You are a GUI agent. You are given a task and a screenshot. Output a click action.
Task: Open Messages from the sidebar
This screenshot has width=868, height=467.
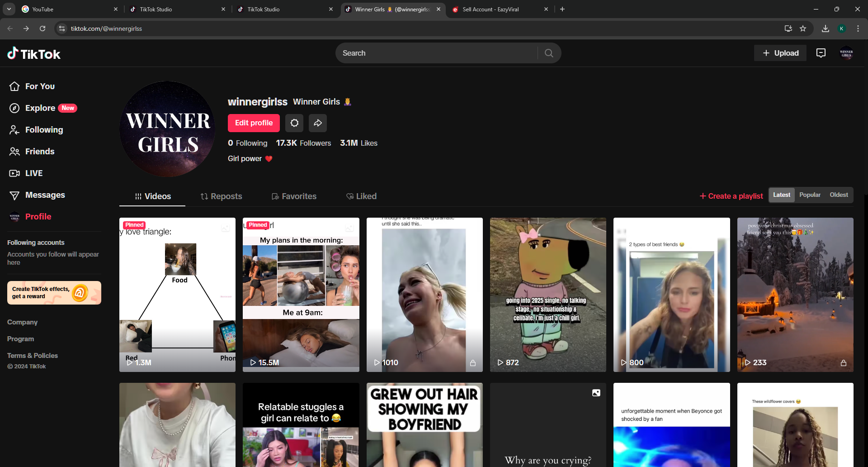point(37,195)
